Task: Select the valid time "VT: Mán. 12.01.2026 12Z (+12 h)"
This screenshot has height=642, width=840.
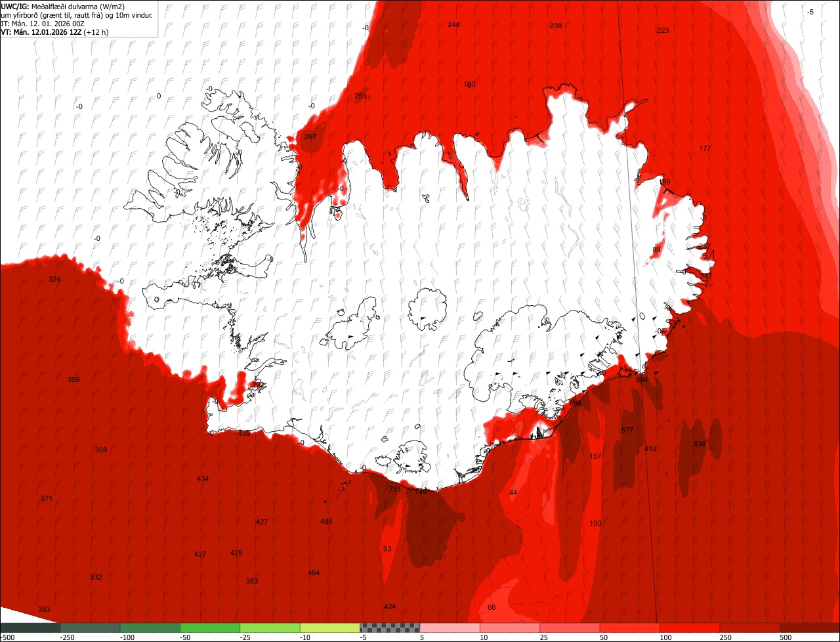Action: click(54, 32)
